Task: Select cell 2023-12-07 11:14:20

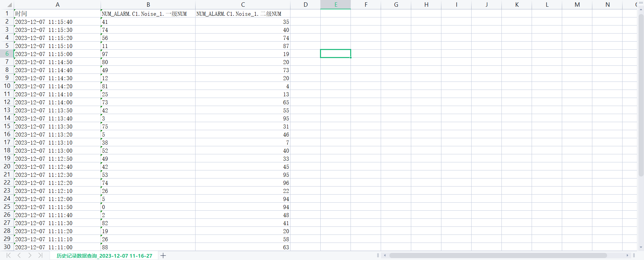Action: click(57, 86)
